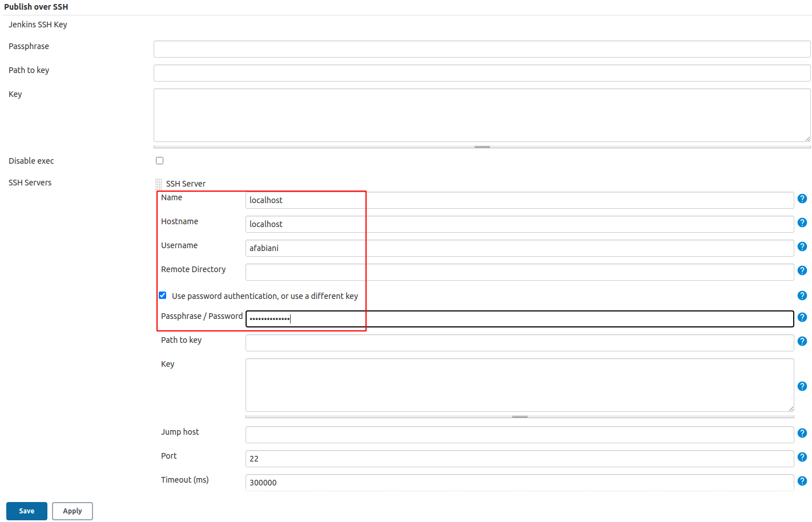Click the Jenkins SSH Key resize bar

click(x=482, y=147)
